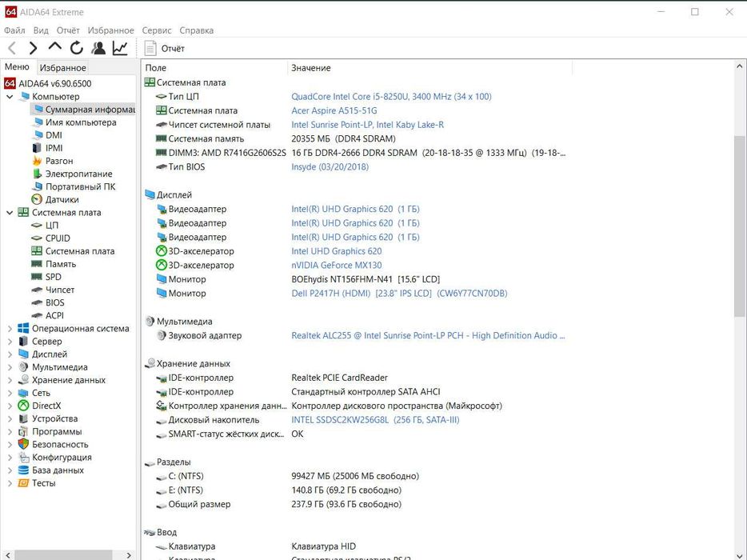Open the QuadCore Intel Core i5-8250U link
Image resolution: width=747 pixels, height=560 pixels.
(x=391, y=96)
